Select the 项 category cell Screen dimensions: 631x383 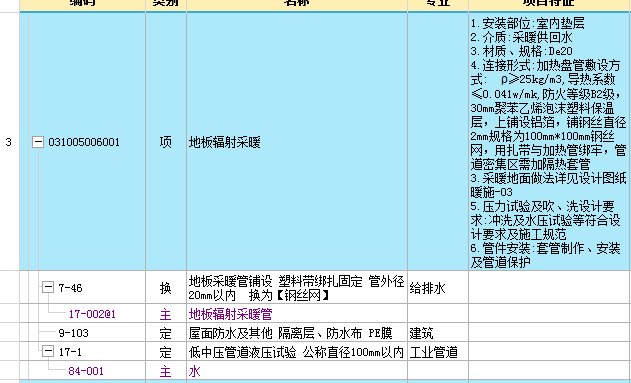click(166, 142)
